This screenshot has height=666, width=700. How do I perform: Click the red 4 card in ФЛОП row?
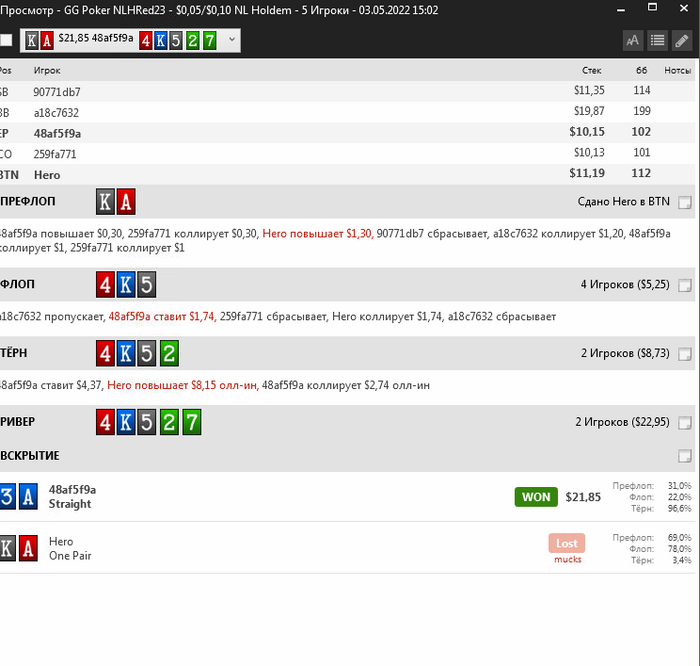pos(105,285)
